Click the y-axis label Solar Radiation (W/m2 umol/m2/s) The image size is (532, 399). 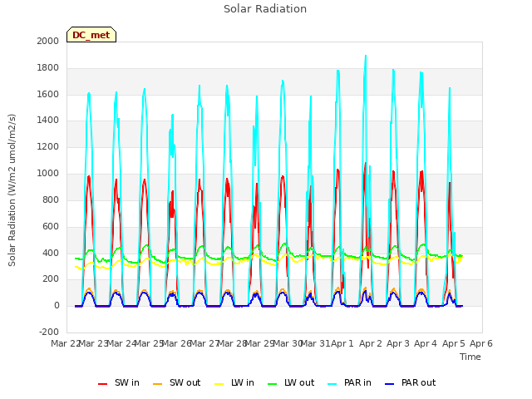click(x=12, y=190)
